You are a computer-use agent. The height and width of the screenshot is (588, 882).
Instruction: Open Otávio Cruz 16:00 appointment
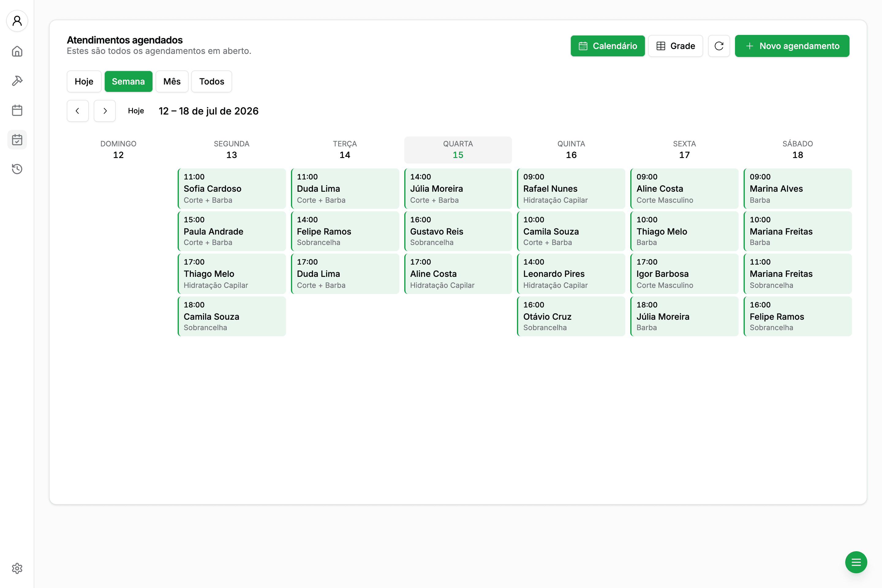pyautogui.click(x=571, y=316)
